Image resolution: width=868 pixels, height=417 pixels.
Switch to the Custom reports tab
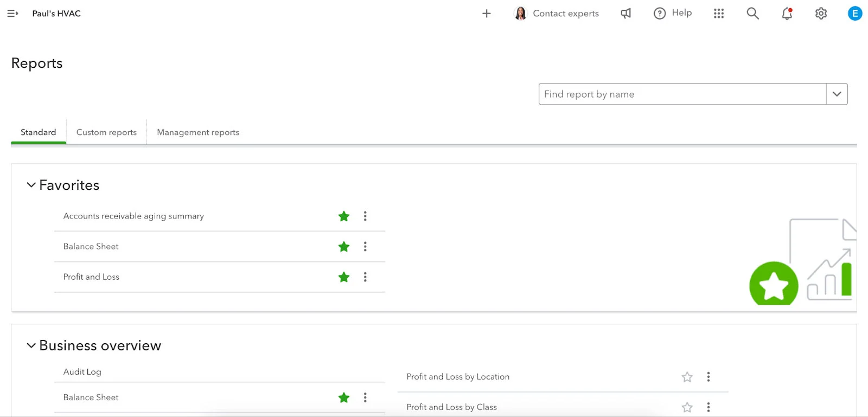coord(107,132)
